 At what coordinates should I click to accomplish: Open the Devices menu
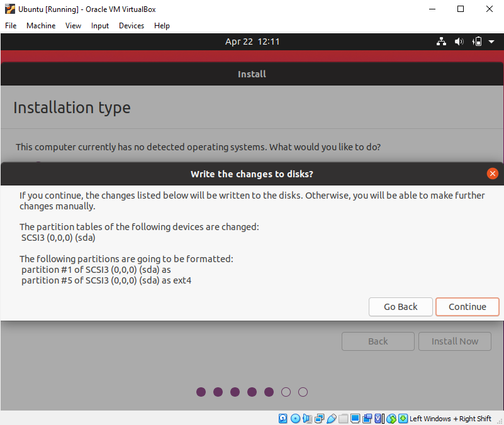(132, 26)
